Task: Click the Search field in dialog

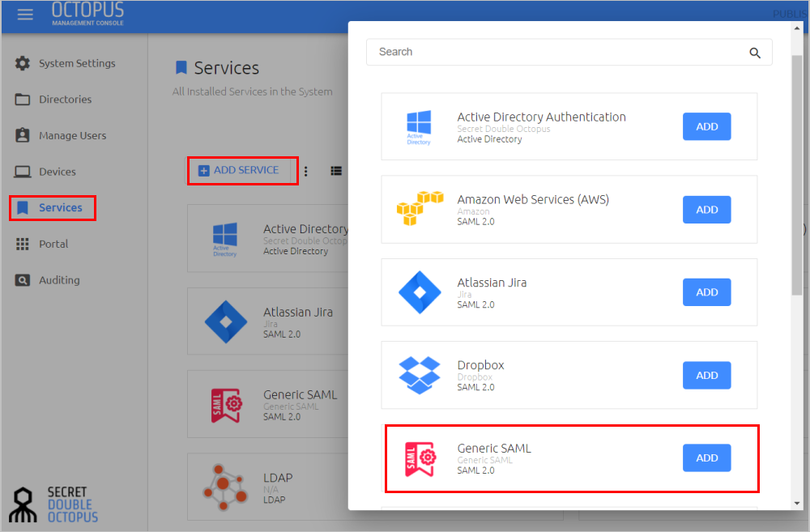Action: 569,52
